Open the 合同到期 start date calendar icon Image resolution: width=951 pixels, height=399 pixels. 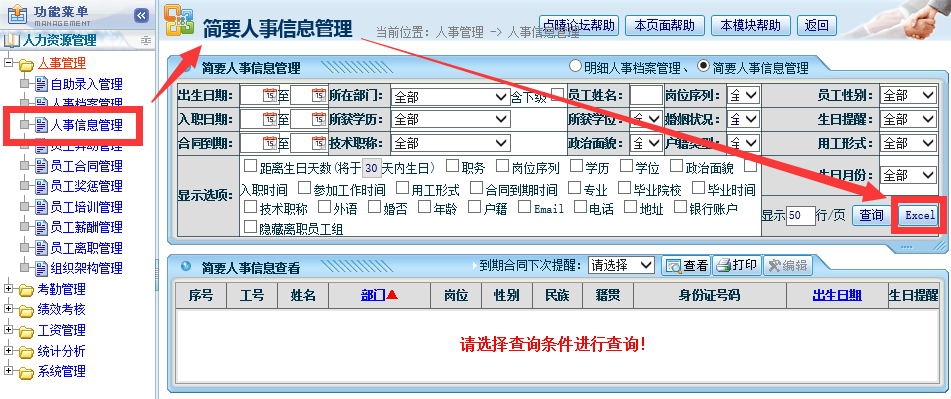270,143
